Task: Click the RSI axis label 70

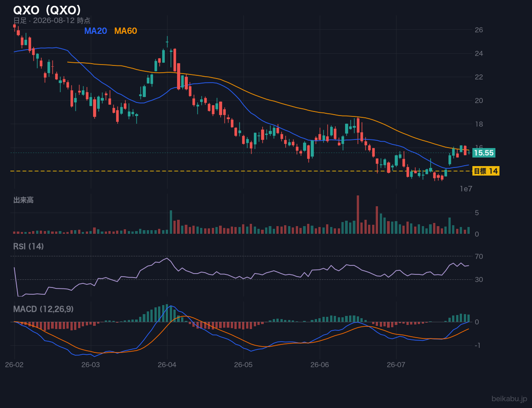Action: point(479,256)
